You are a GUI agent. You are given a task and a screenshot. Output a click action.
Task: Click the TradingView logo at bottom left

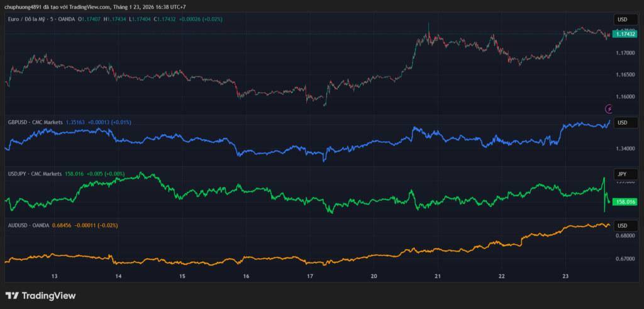point(40,296)
